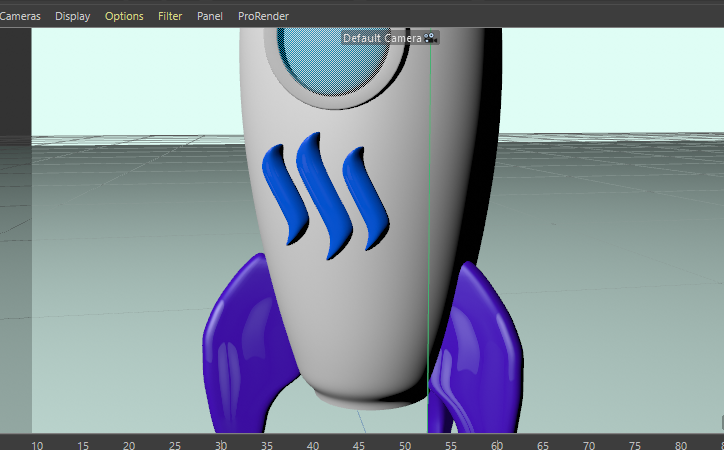Jump to frame 60 on the timeline

[496, 445]
